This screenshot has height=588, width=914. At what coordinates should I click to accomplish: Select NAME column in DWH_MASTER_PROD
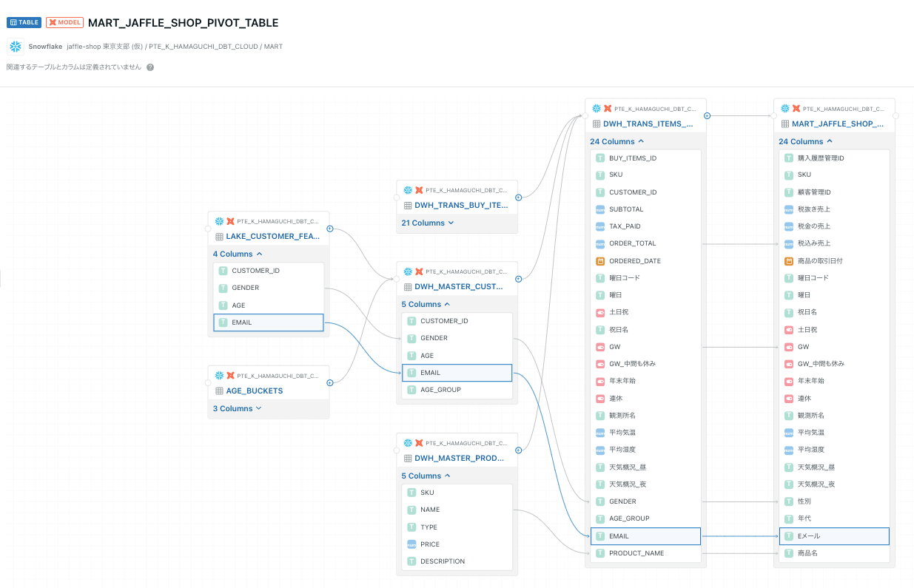tap(457, 510)
